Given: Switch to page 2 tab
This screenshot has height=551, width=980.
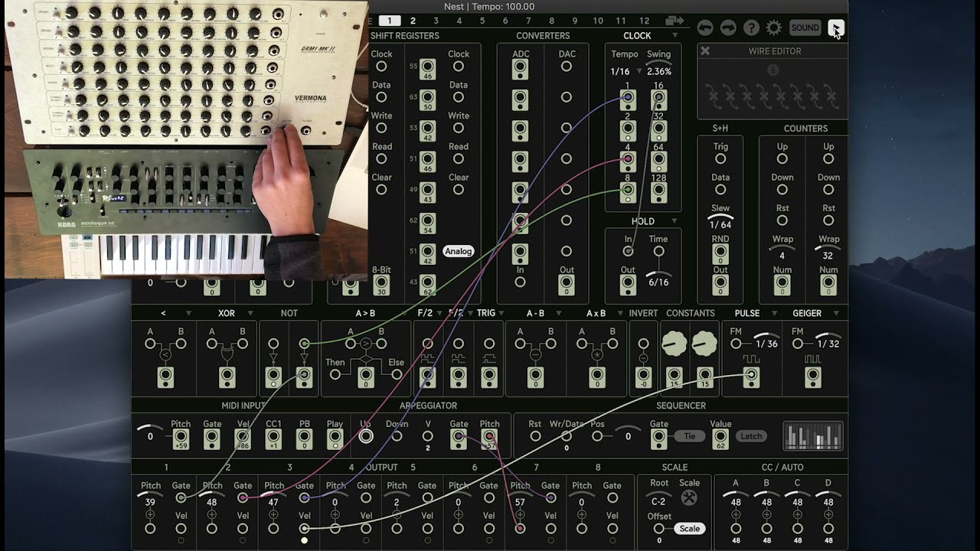Looking at the screenshot, I should point(413,21).
